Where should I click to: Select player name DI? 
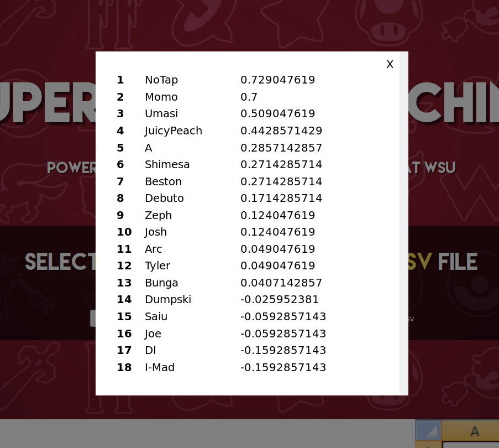click(150, 350)
